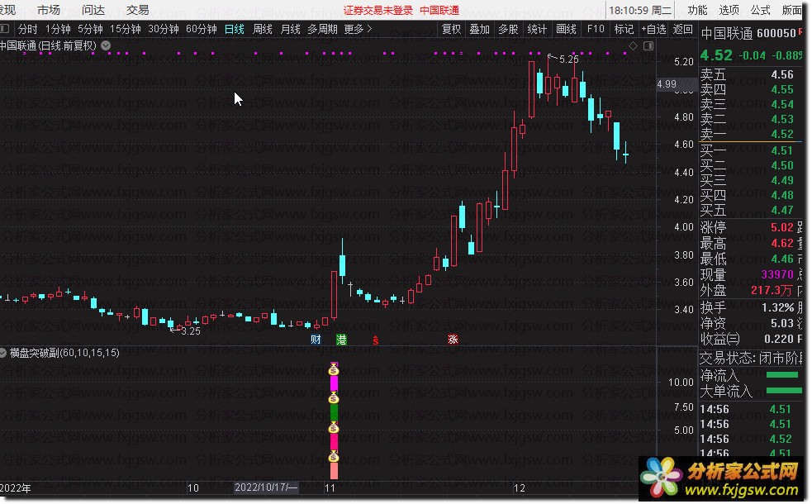This screenshot has width=812, height=504.
Task: Switch to 1分钟 period
Action: click(x=58, y=29)
